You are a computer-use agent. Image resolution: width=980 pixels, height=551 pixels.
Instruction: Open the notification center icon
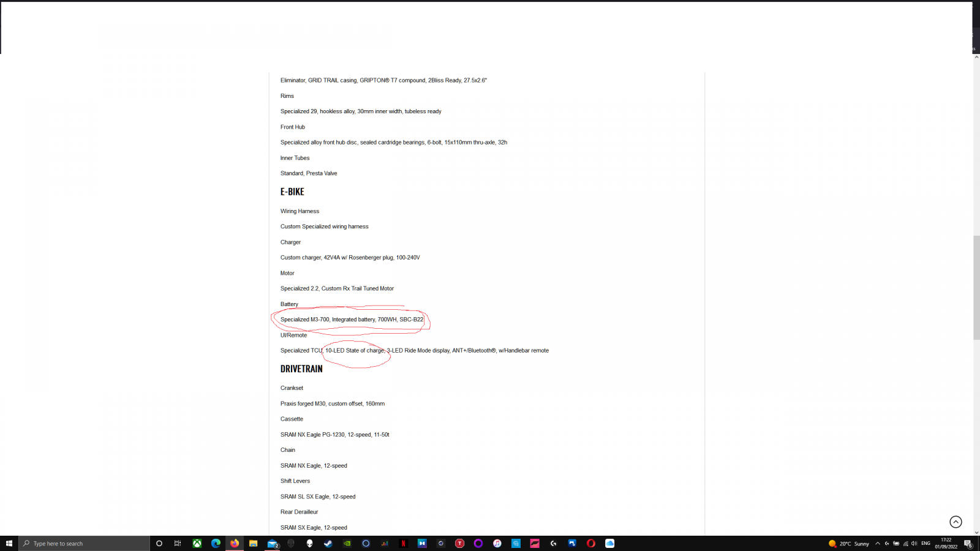point(968,544)
